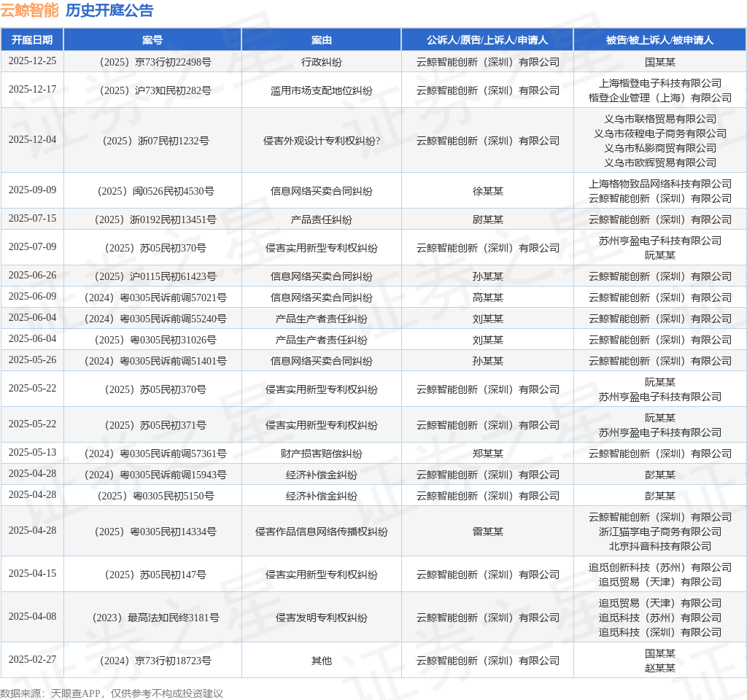
Task: Select date cell 2025-12-17
Action: pos(32,90)
